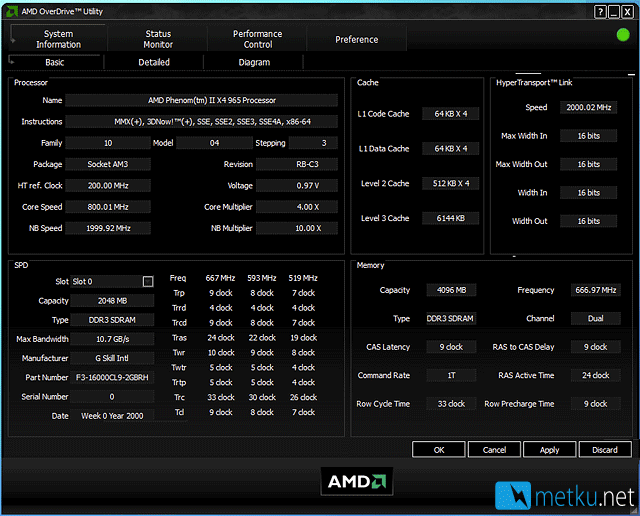Click the L1 Data Cache value
This screenshot has height=516, width=640.
coord(451,148)
